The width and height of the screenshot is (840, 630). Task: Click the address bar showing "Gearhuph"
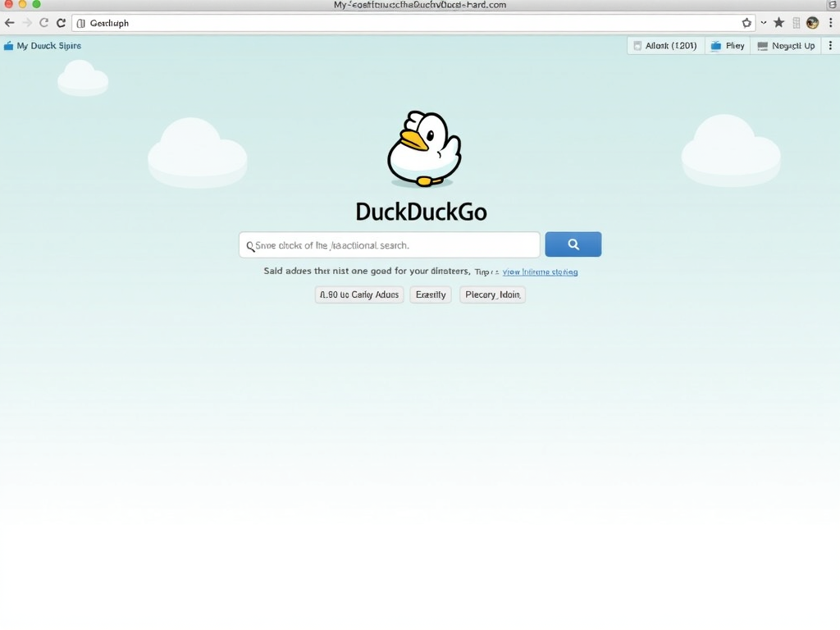(413, 23)
